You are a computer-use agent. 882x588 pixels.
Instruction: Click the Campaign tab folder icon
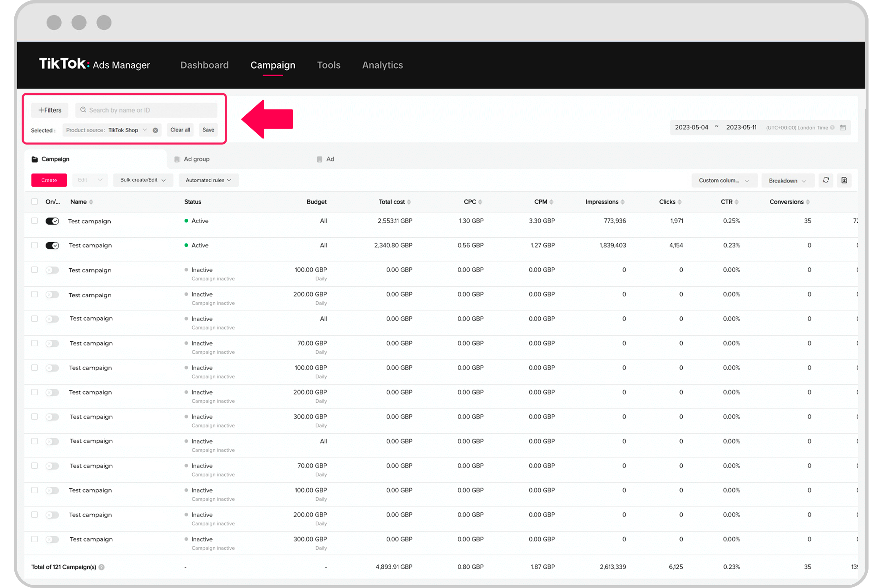point(35,159)
